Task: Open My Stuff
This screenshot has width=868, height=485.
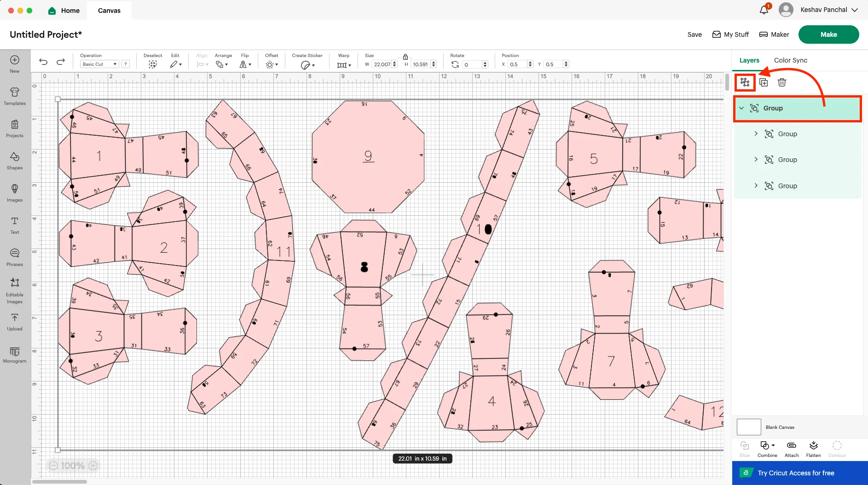Action: [730, 35]
